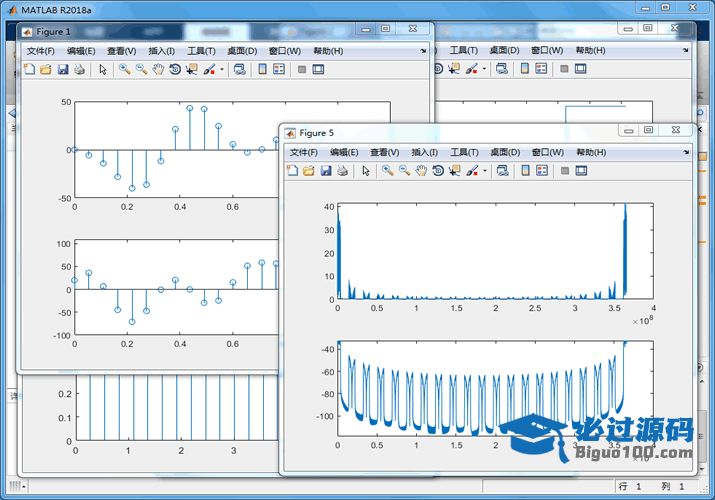Toggle Data Cursor tool in Figure 5
Screen dimensions: 715x500
click(x=455, y=171)
